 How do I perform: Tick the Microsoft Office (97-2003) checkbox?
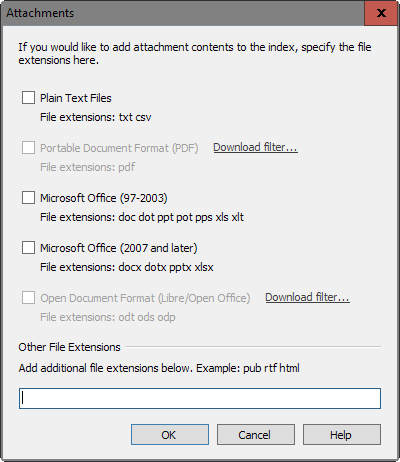(x=28, y=198)
